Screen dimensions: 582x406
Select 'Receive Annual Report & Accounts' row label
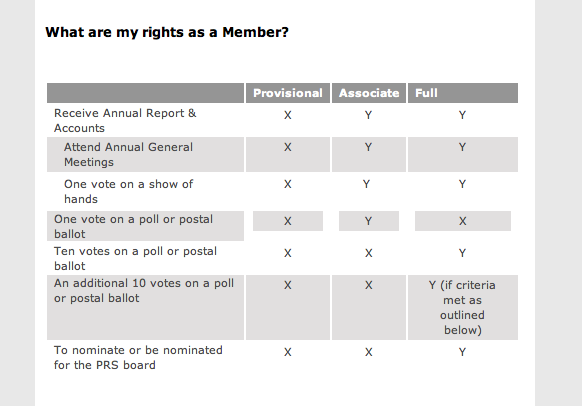click(x=125, y=121)
